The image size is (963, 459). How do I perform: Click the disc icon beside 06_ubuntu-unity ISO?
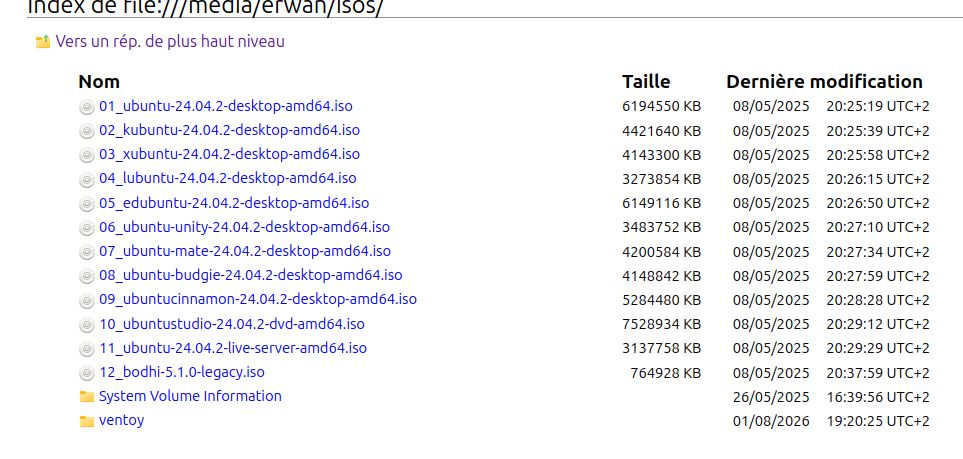tap(87, 229)
